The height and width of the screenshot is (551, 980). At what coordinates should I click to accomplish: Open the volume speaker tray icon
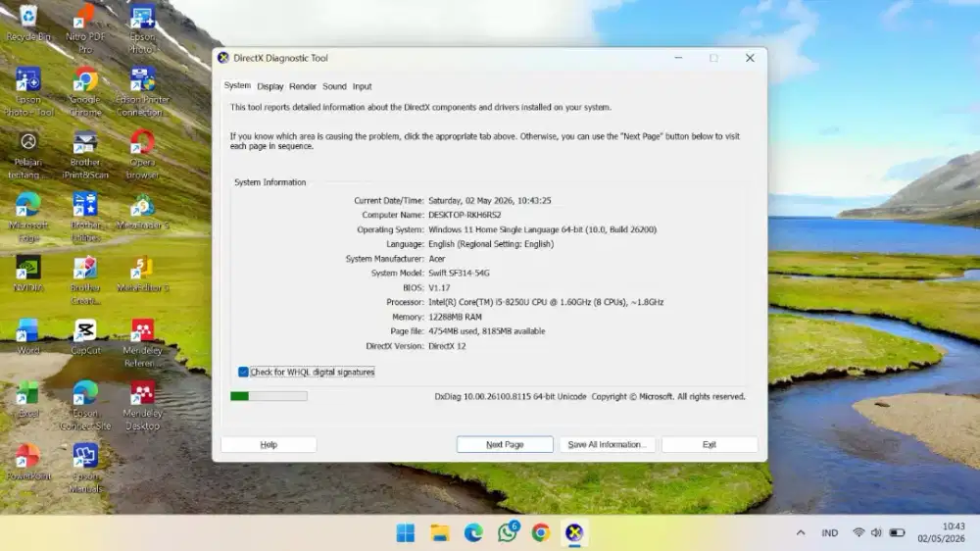[876, 533]
